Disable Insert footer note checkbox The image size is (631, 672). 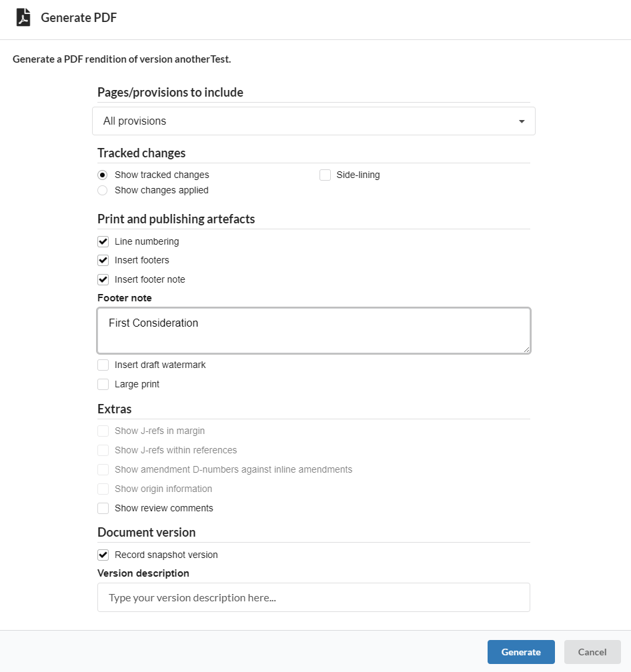point(103,279)
